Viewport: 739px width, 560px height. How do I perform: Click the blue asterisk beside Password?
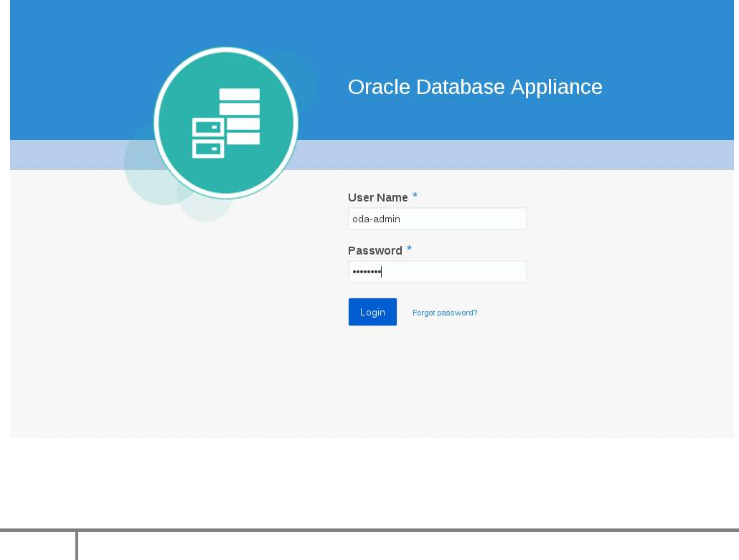pyautogui.click(x=409, y=250)
